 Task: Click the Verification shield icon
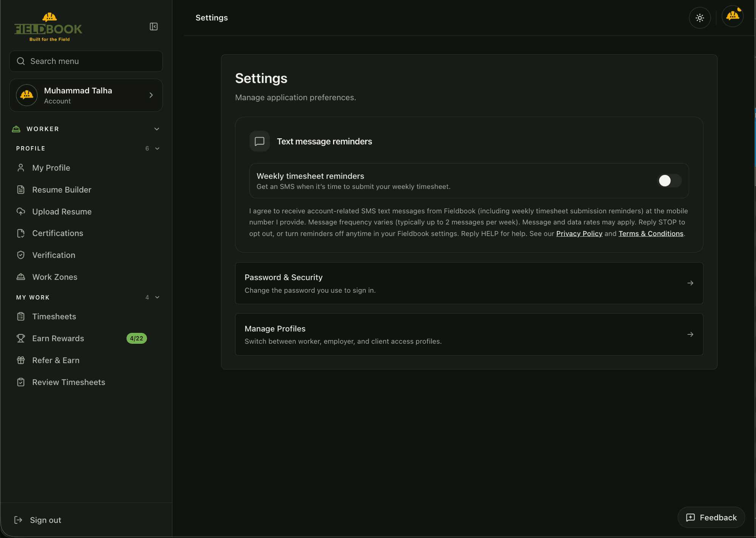[21, 255]
